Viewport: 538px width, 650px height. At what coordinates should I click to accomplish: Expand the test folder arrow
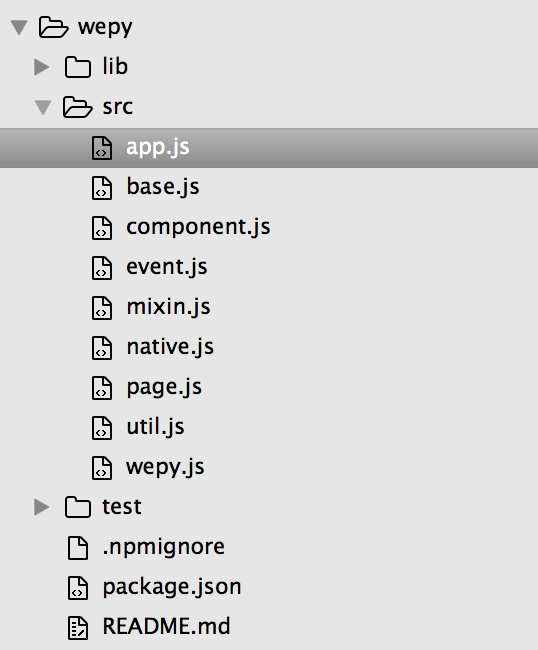(41, 507)
